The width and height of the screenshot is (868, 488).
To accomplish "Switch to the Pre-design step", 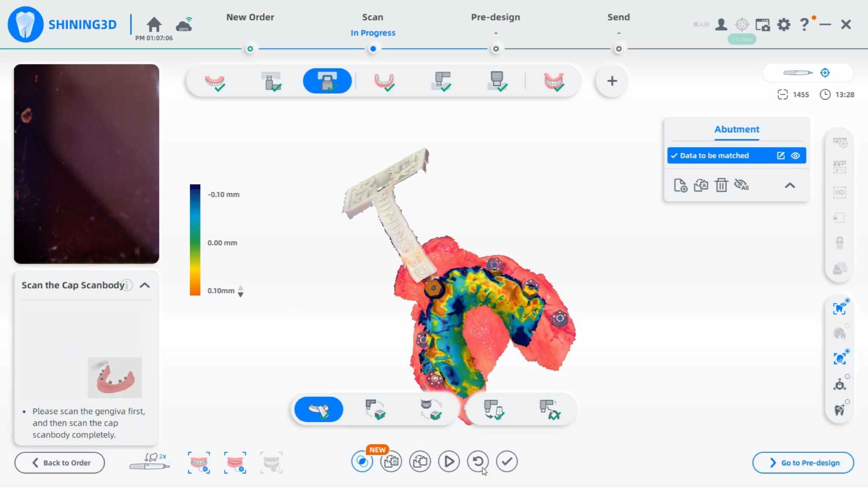I will coord(495,17).
